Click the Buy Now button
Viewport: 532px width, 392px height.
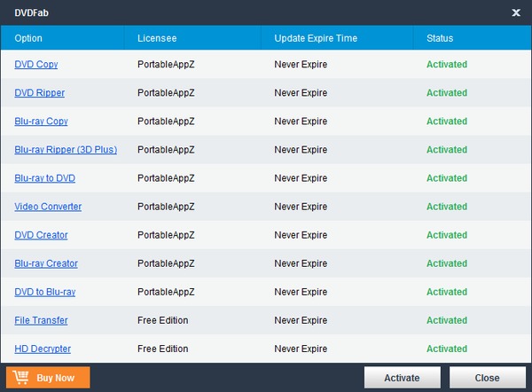48,378
